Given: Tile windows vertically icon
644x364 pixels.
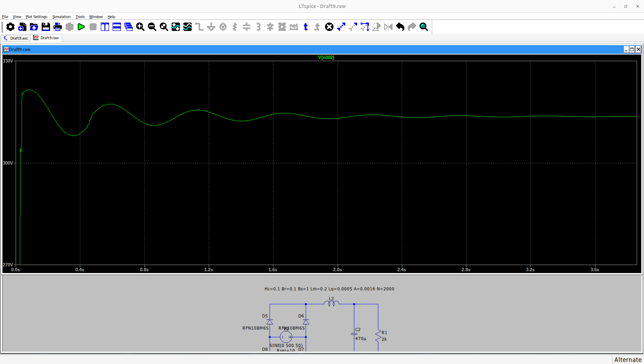Looking at the screenshot, I should tap(105, 27).
